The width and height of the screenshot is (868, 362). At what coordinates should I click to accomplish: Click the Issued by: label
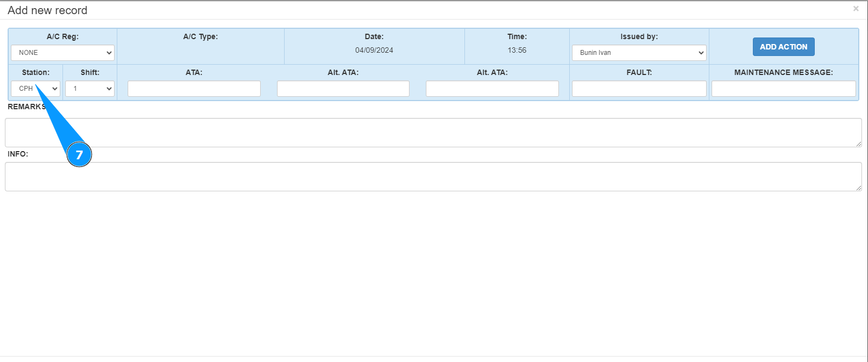(x=639, y=36)
